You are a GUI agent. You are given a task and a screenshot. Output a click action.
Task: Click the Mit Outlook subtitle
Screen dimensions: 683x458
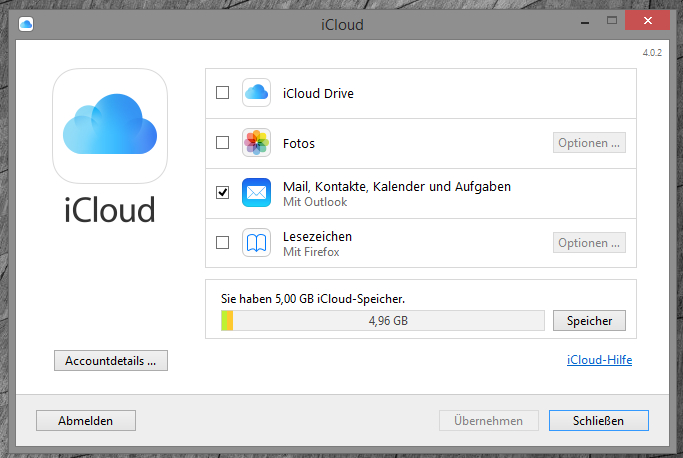click(315, 202)
